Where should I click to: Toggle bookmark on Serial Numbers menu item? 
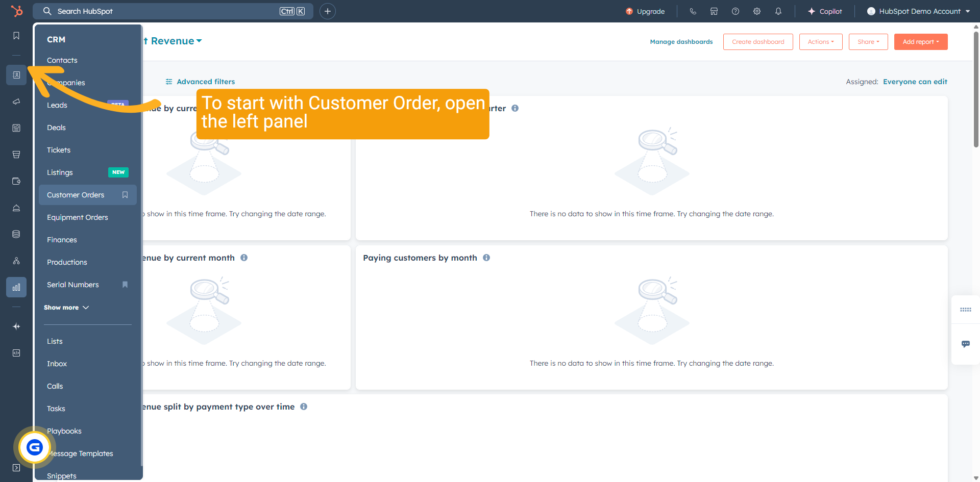click(x=125, y=285)
